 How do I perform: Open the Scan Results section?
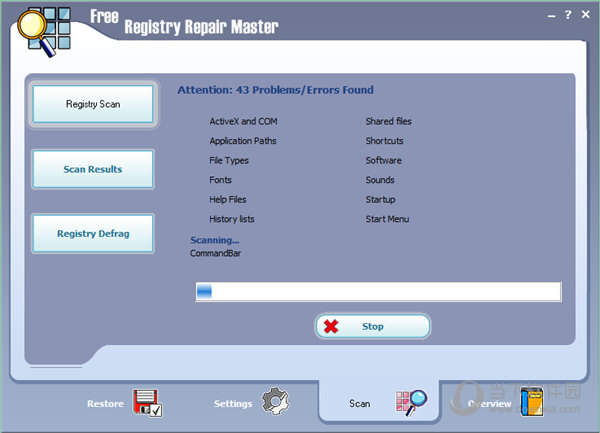93,169
